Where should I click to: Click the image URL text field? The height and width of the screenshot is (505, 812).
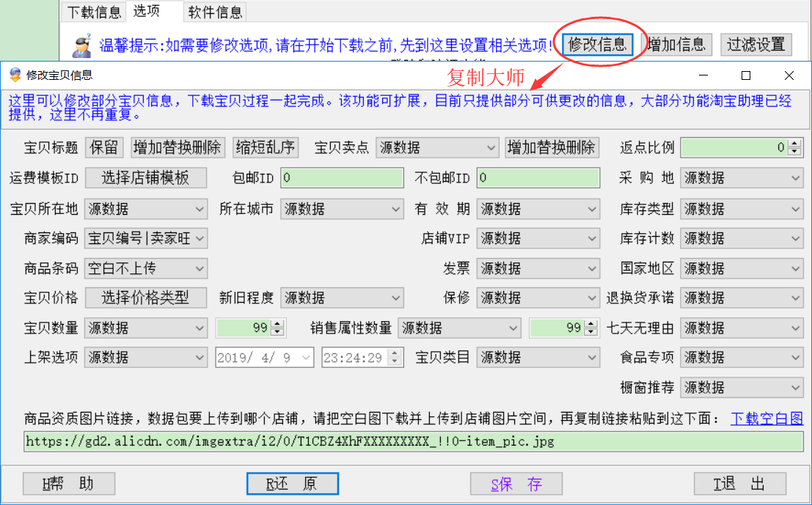[414, 441]
